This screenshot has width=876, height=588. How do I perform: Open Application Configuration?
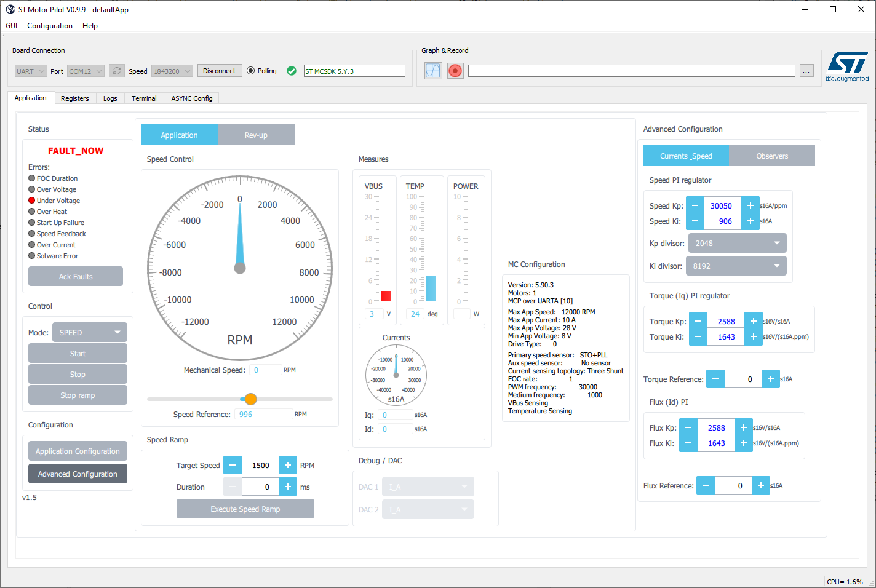pyautogui.click(x=78, y=451)
